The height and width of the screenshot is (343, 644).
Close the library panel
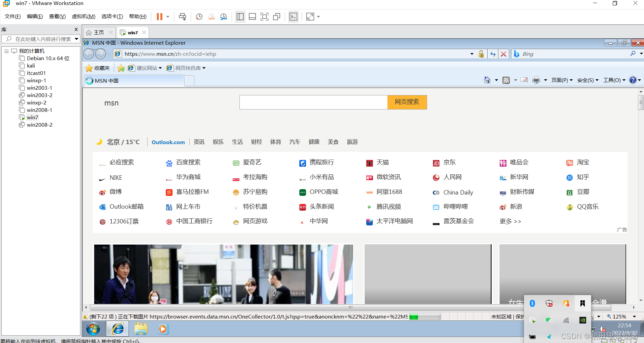point(76,30)
